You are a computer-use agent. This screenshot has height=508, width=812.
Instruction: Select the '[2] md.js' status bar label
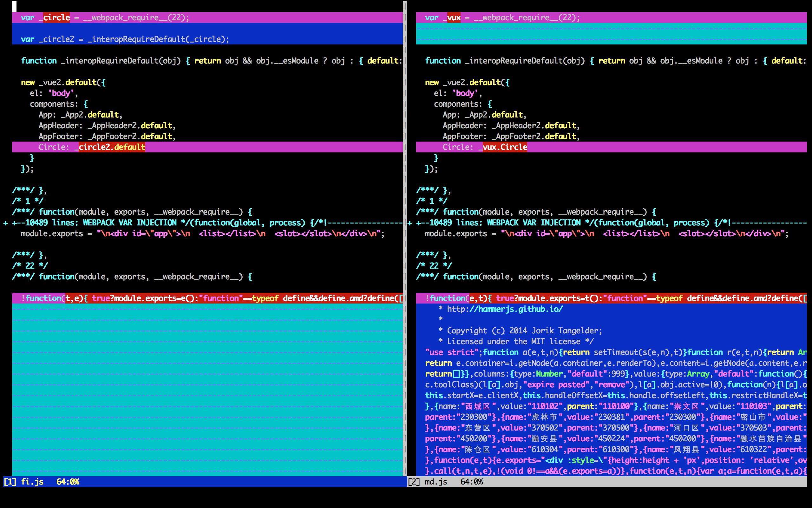tap(428, 482)
